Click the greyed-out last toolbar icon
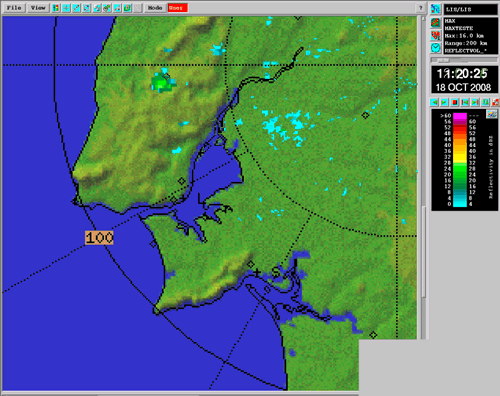The height and width of the screenshot is (396, 500). [137, 8]
